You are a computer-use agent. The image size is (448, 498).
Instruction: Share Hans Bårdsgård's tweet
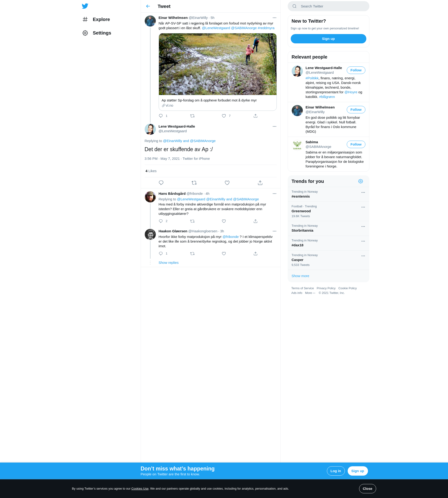point(255,221)
